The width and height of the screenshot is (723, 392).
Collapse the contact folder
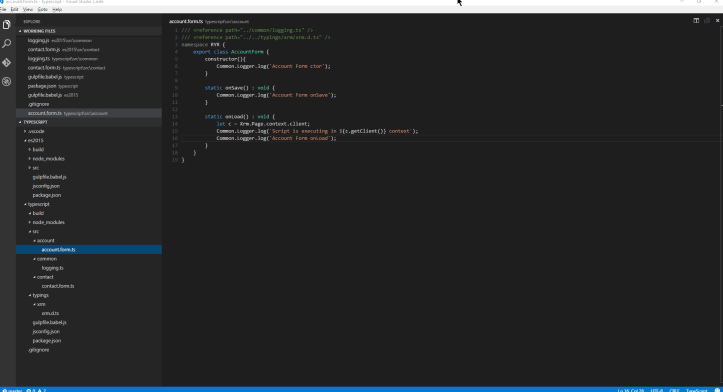click(89, 277)
